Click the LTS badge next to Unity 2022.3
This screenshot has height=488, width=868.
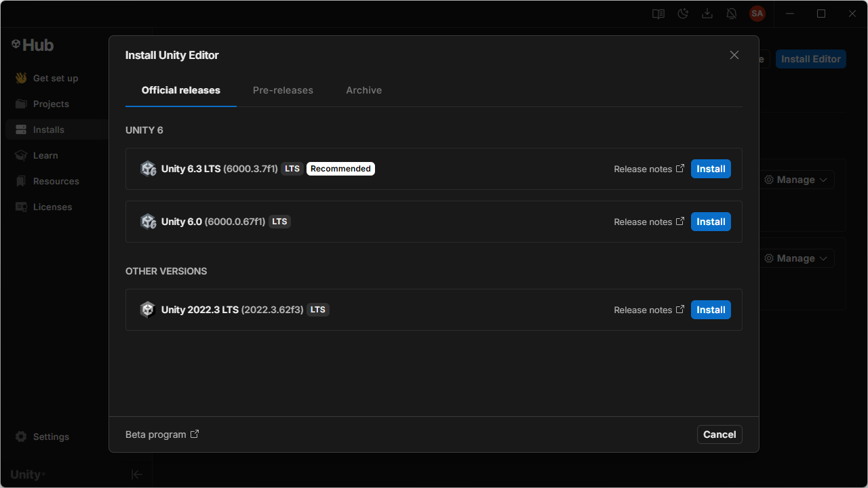click(x=318, y=310)
